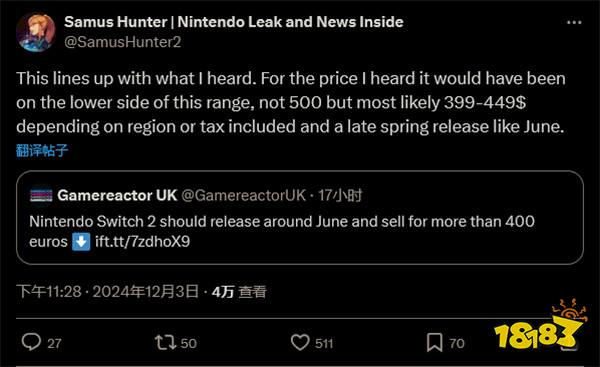Open the quoted Nintendo Switch 2 post text
The width and height of the screenshot is (600, 367).
click(x=282, y=232)
